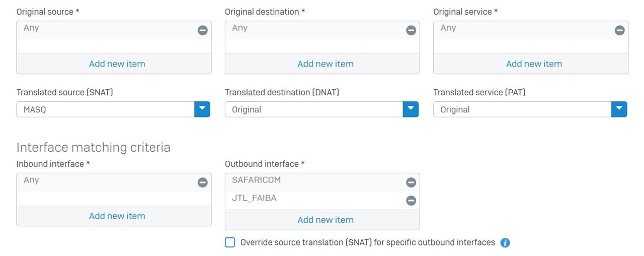This screenshot has height=256, width=644.
Task: Enable Override source translation checkbox
Action: tap(230, 242)
